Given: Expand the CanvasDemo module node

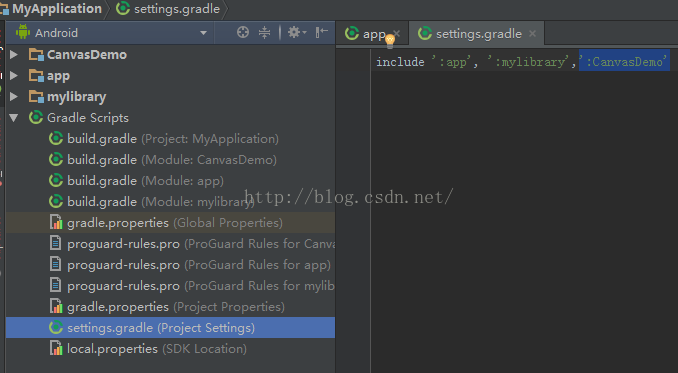Looking at the screenshot, I should 14,54.
